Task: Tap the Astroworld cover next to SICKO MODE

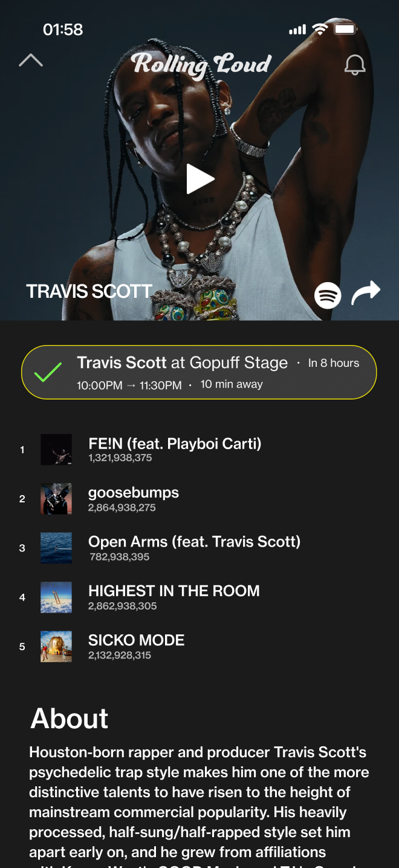Action: (x=56, y=646)
